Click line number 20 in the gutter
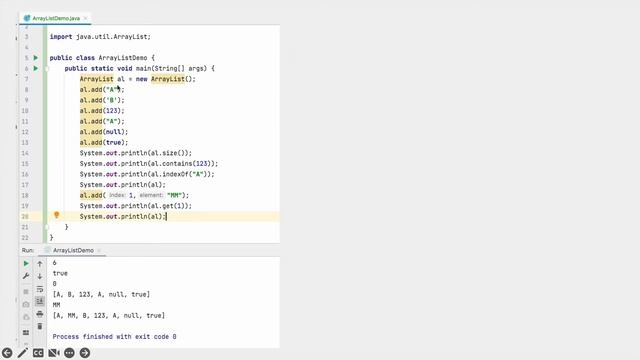This screenshot has height=360, width=640. 25,216
